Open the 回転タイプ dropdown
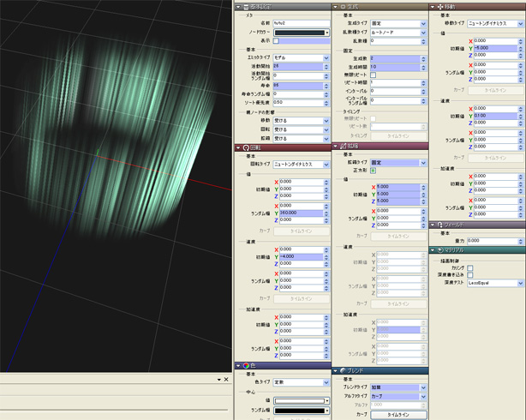The width and height of the screenshot is (526, 420). click(x=302, y=165)
